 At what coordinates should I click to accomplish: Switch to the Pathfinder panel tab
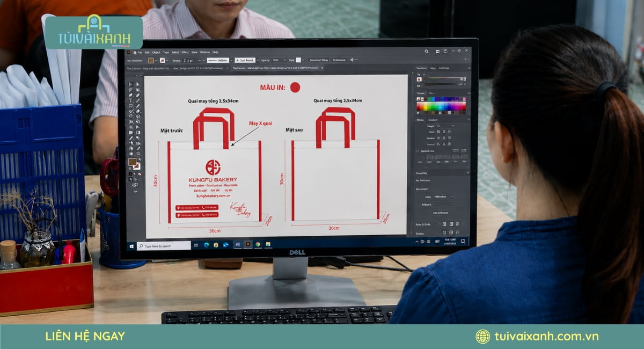click(444, 68)
